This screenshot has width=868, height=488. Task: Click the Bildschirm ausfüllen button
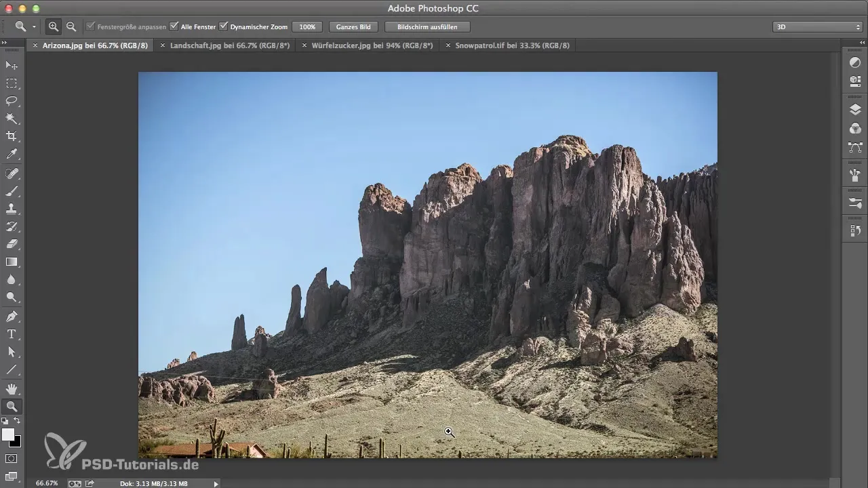(x=427, y=27)
